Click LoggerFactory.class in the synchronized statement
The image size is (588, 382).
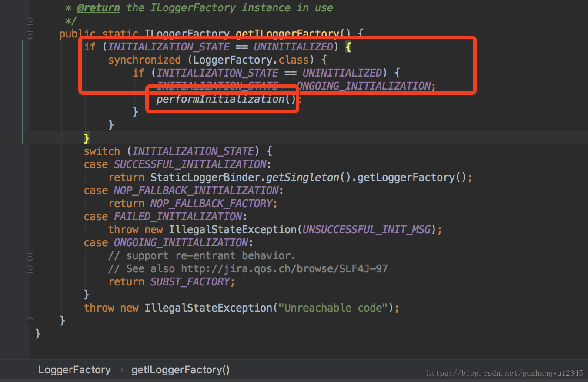[x=251, y=60]
